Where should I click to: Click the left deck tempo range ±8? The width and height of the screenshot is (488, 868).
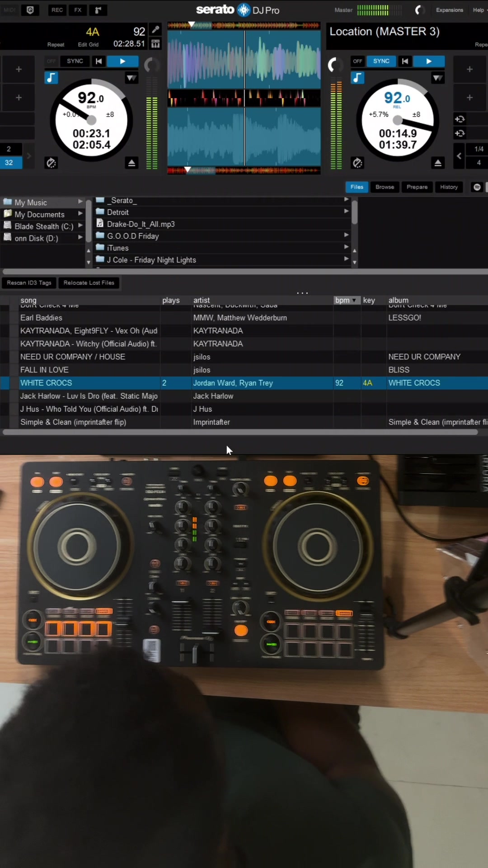[x=110, y=115]
